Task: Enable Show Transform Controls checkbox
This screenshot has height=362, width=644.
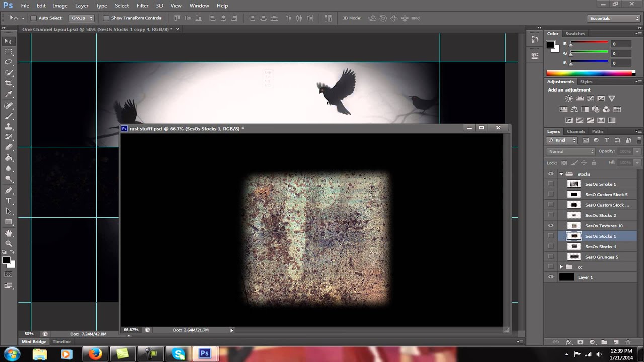Action: click(106, 18)
